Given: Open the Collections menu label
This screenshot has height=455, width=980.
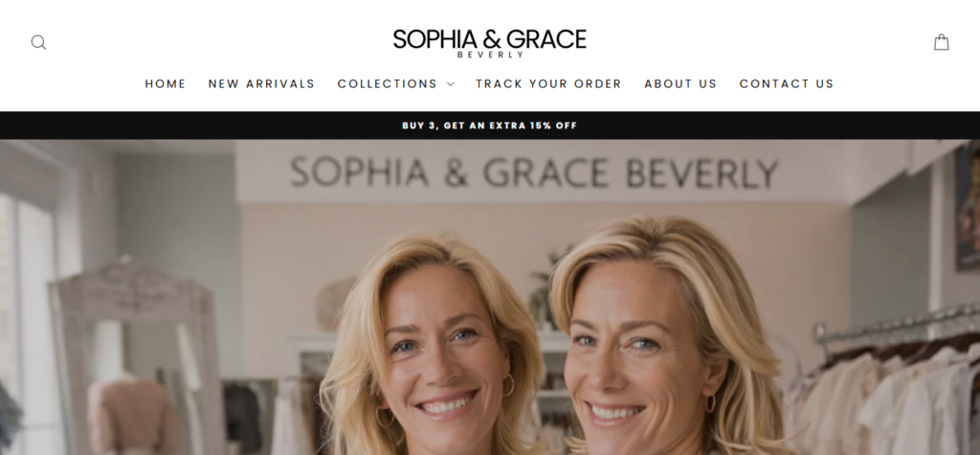Looking at the screenshot, I should click(388, 84).
